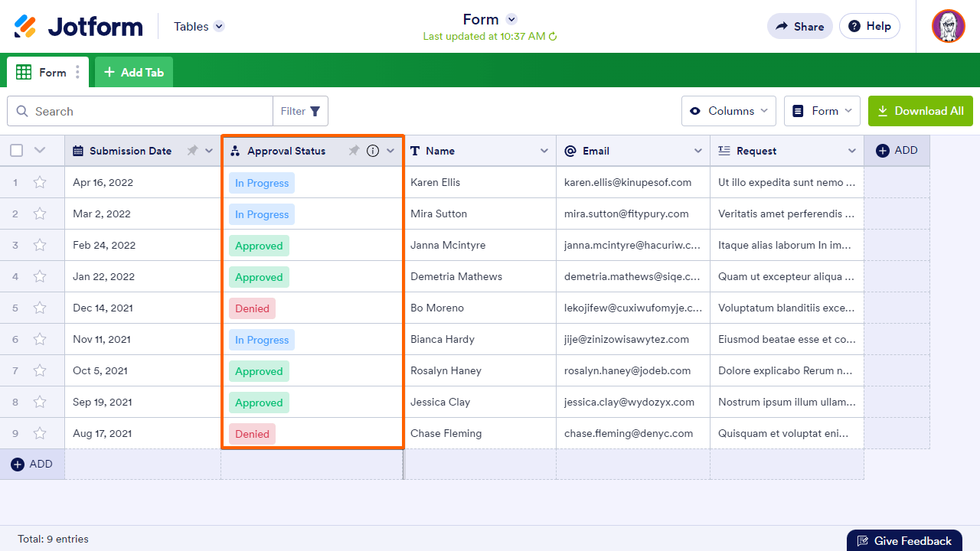Click email mira.sutton@fitypury.com
The image size is (980, 551).
tap(626, 214)
